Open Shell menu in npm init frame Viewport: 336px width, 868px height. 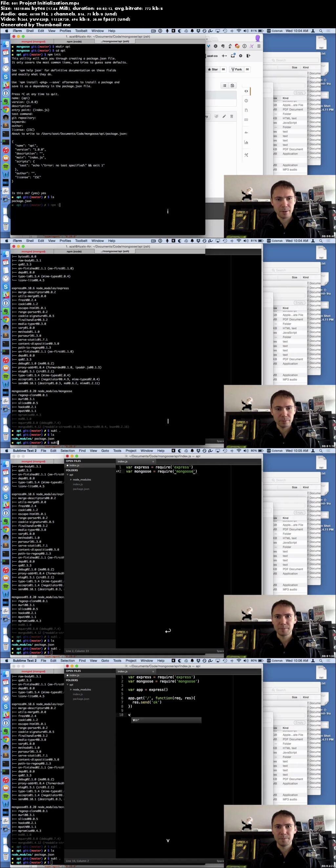pos(30,31)
